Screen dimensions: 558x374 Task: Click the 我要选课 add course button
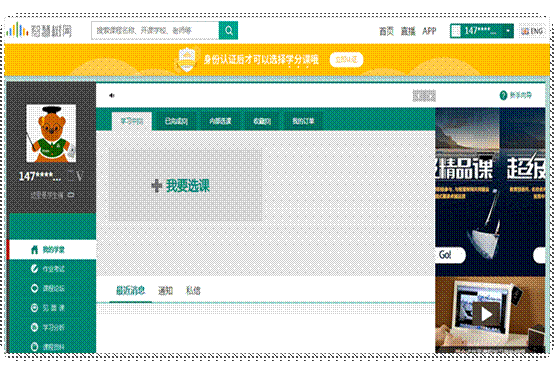185,185
